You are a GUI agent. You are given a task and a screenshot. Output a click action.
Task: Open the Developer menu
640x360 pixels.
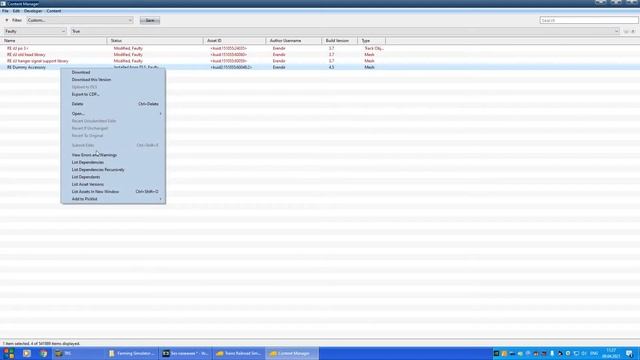click(x=33, y=11)
